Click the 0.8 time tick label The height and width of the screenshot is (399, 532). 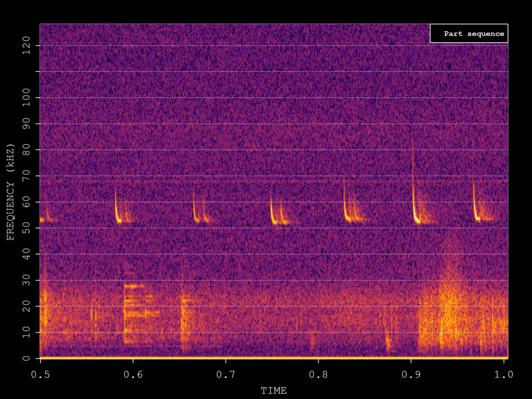pyautogui.click(x=318, y=374)
